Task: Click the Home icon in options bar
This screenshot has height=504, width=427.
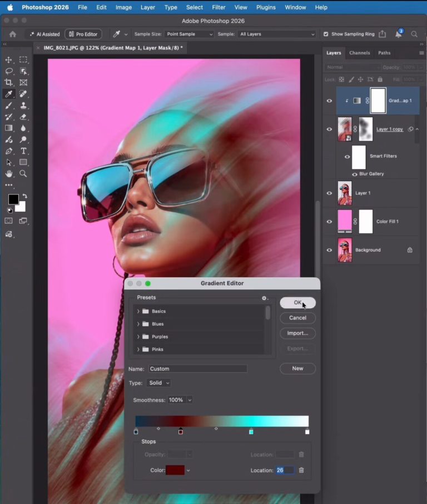Action: (13, 34)
